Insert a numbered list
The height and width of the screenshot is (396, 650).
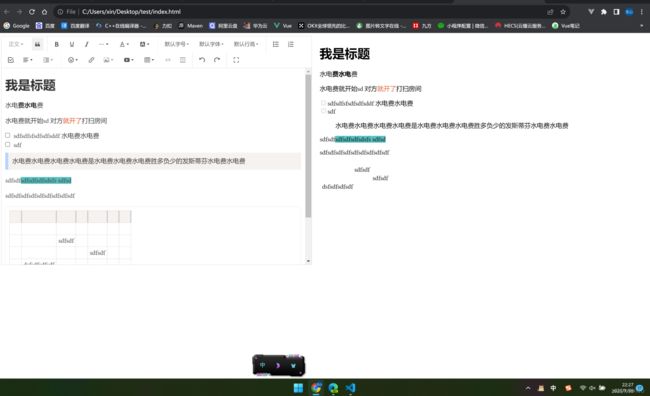pos(291,44)
